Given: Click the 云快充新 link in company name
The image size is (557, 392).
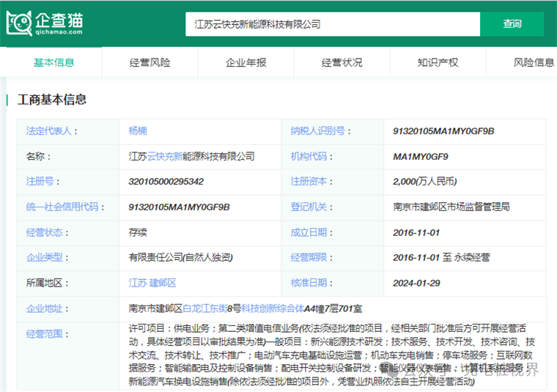Looking at the screenshot, I should [x=164, y=156].
